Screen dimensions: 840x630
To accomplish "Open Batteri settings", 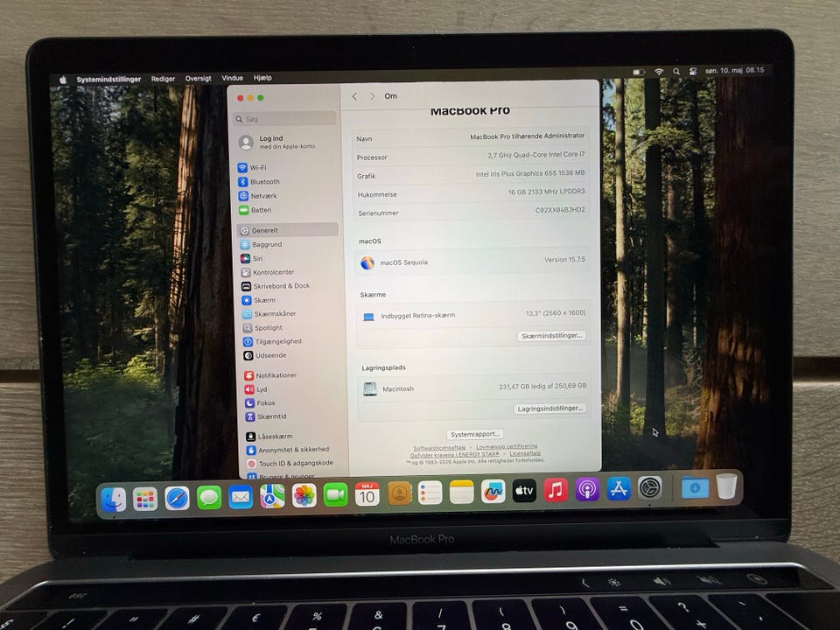I will [255, 210].
